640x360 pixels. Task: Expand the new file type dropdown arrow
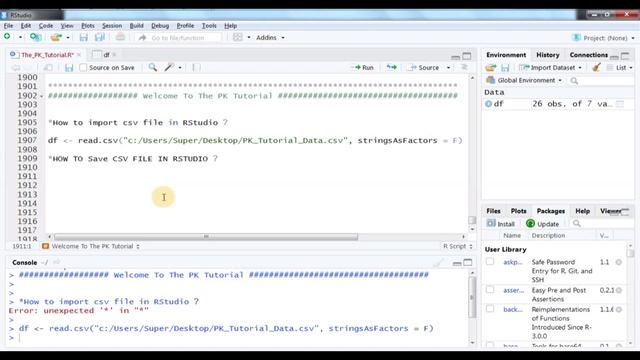[20, 38]
